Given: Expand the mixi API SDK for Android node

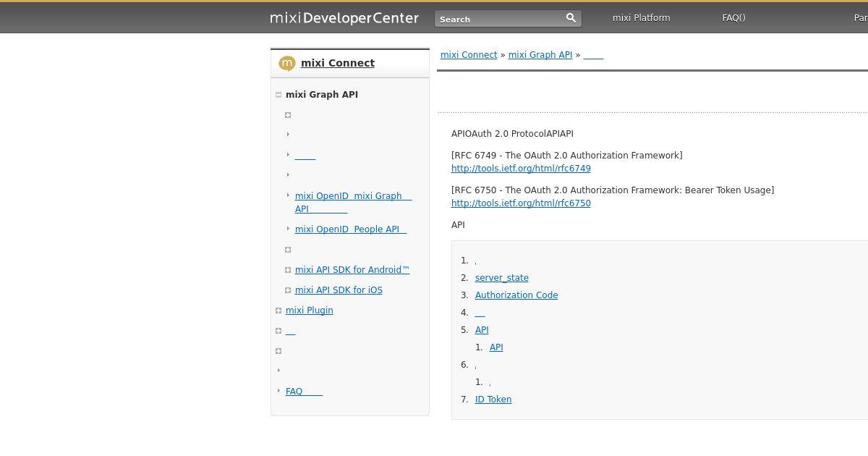Looking at the screenshot, I should coord(288,270).
